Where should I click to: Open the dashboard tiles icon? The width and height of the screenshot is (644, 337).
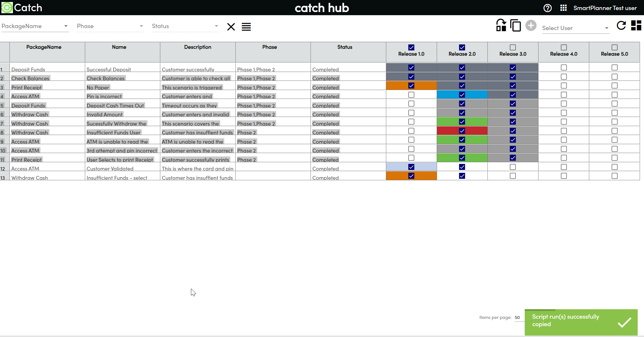(636, 26)
